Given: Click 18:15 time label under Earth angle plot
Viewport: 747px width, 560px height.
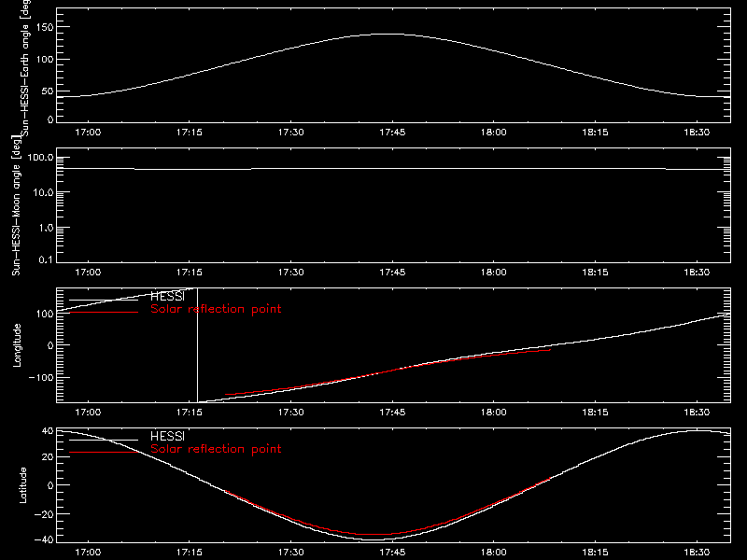Looking at the screenshot, I should tap(596, 132).
